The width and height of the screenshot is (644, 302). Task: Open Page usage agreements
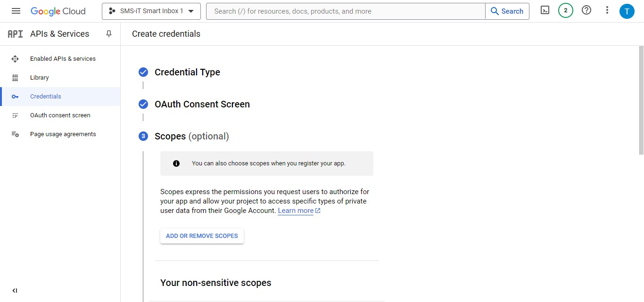(63, 134)
